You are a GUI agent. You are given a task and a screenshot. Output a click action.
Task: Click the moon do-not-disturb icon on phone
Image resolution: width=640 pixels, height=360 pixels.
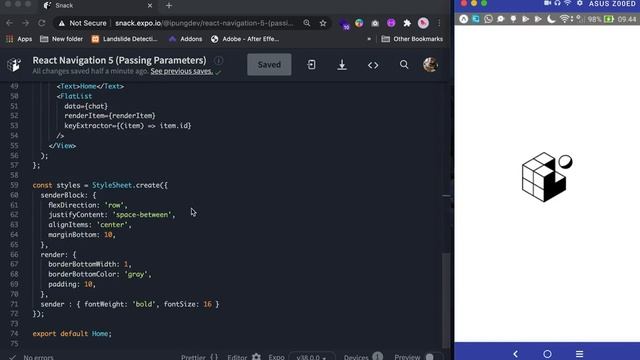tap(551, 19)
